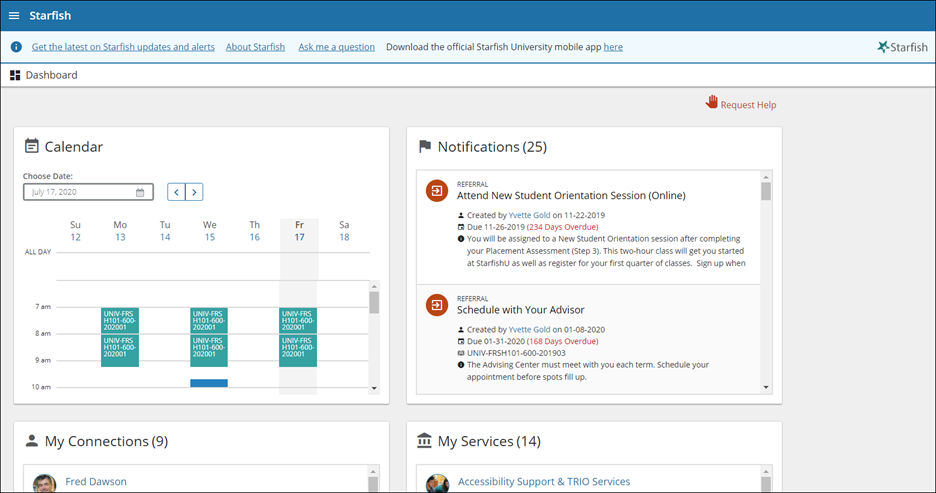Click the calendar scrollbar up arrow

pos(374,286)
